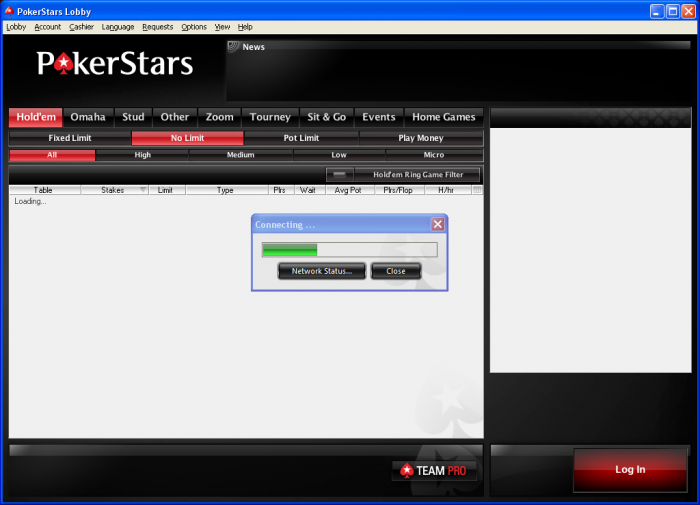Switch to the Other games tab
Image resolution: width=700 pixels, height=505 pixels.
click(175, 117)
